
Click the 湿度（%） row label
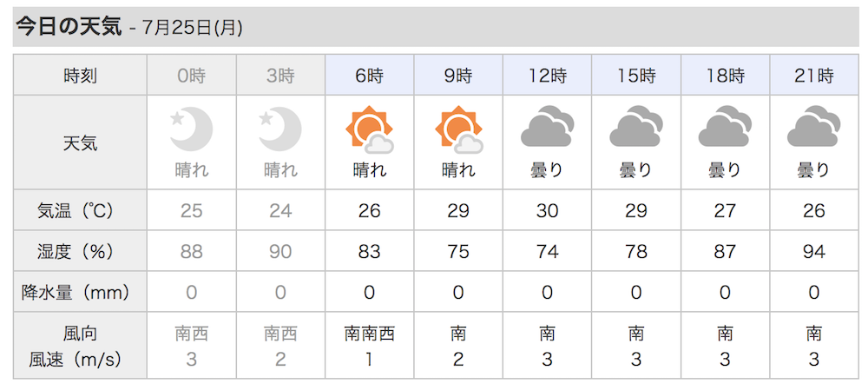tap(80, 251)
